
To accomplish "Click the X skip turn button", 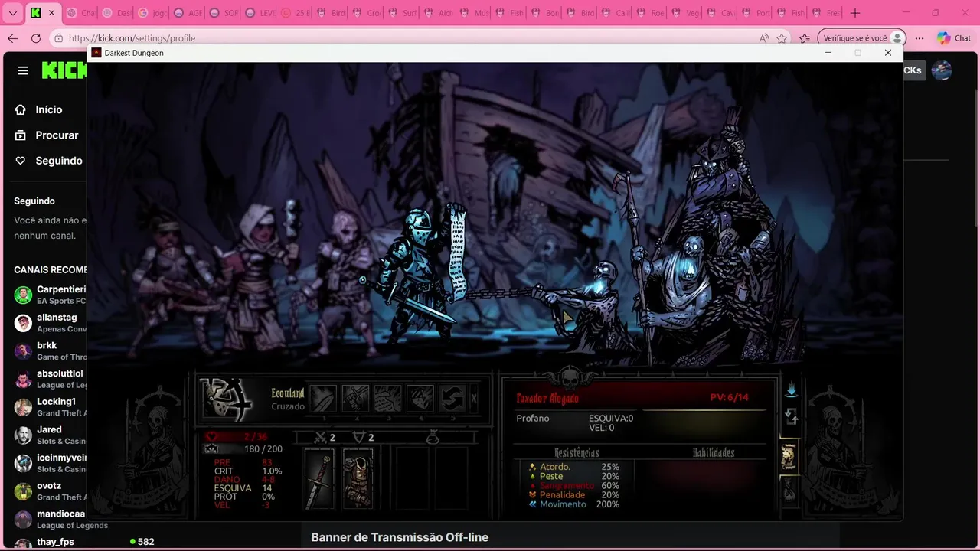I will pos(474,398).
